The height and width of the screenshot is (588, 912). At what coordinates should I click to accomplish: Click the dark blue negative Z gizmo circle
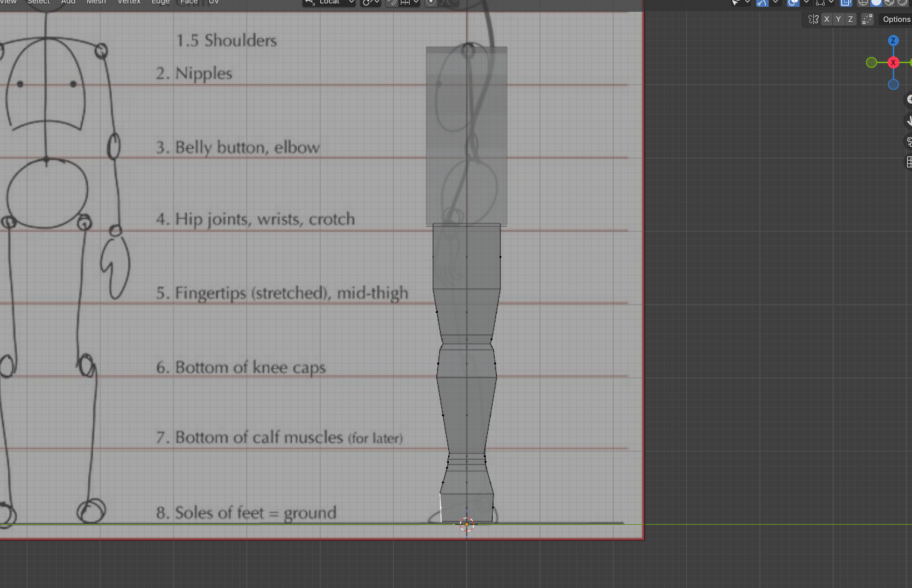tap(893, 84)
